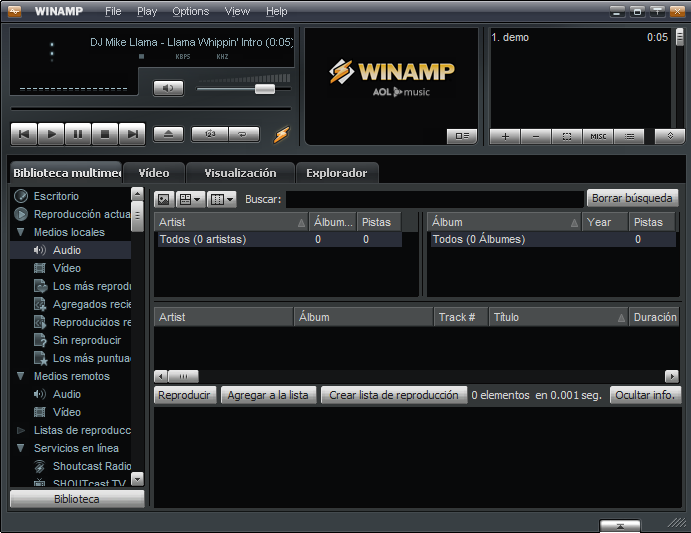This screenshot has height=533, width=691.
Task: Pause the current track
Action: point(79,134)
